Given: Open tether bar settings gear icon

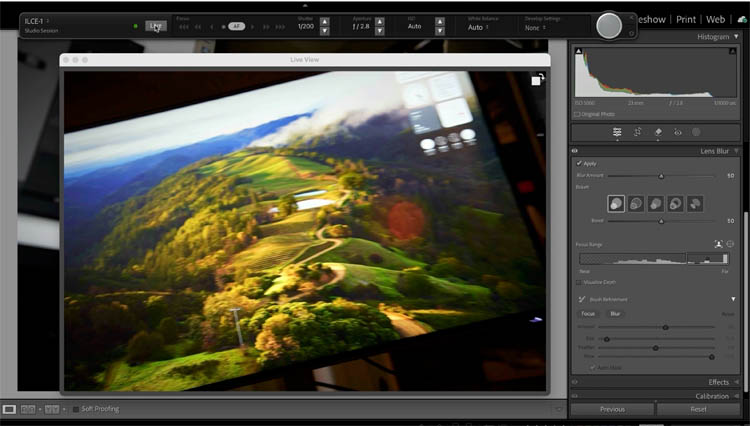Looking at the screenshot, I should click(631, 33).
